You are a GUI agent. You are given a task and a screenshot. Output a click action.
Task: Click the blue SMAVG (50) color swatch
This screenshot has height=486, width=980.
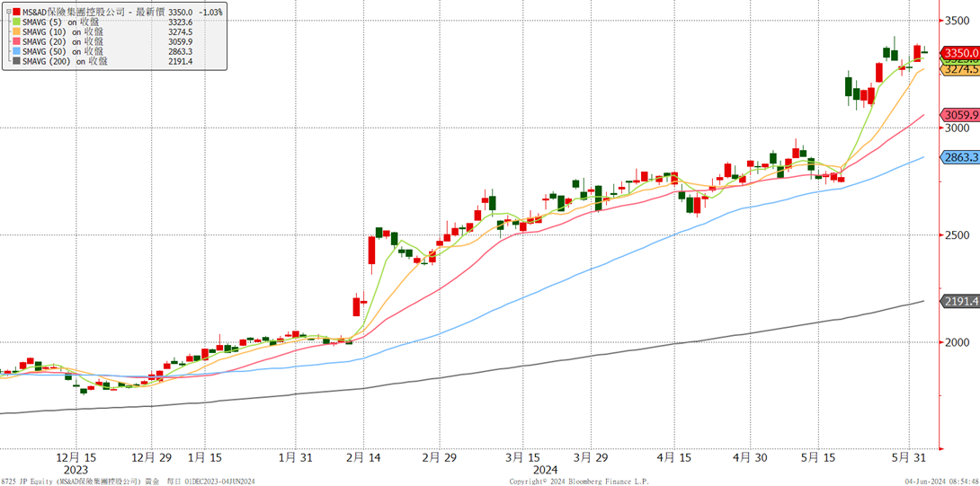(x=17, y=51)
